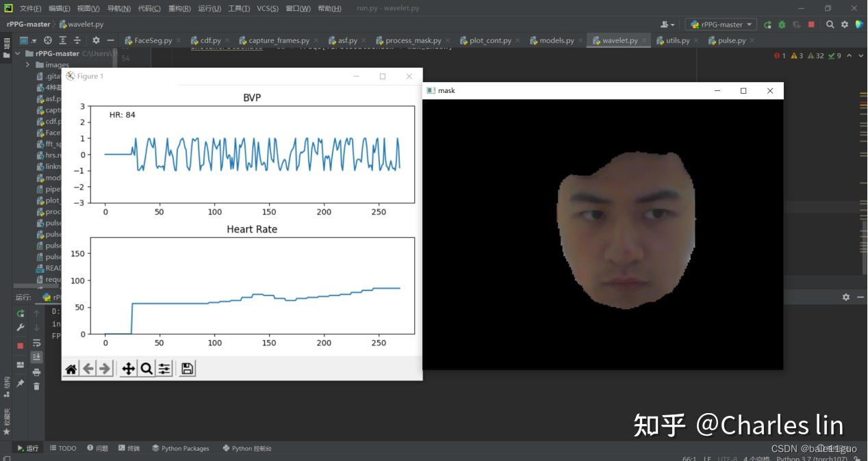Collapse the rPPG-master project root node
Screen dimensions: 868x461
(17, 53)
